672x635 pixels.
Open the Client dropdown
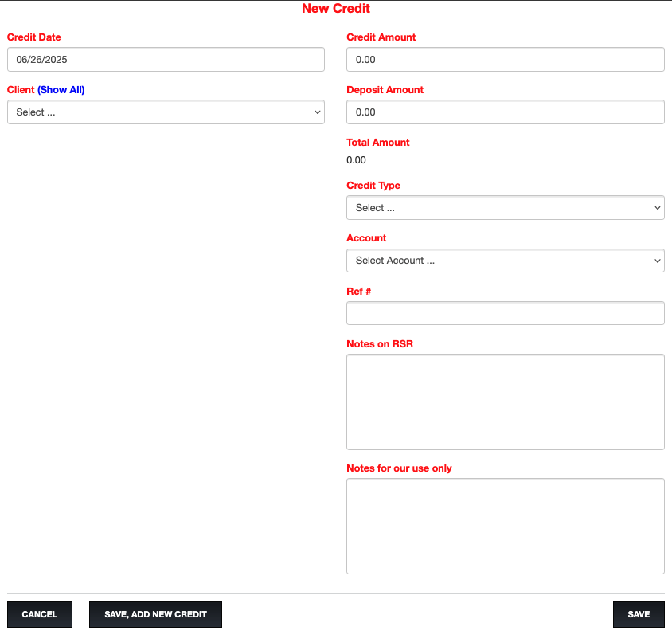tap(166, 112)
